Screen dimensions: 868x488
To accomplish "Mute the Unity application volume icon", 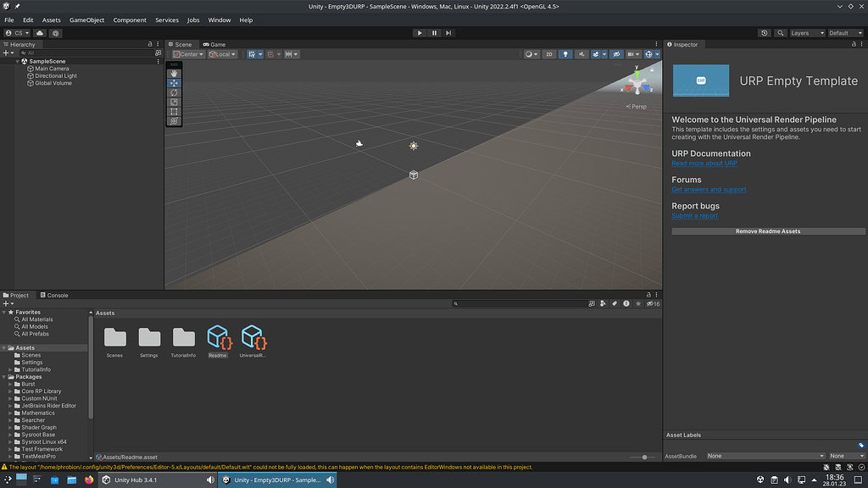I will (x=331, y=480).
